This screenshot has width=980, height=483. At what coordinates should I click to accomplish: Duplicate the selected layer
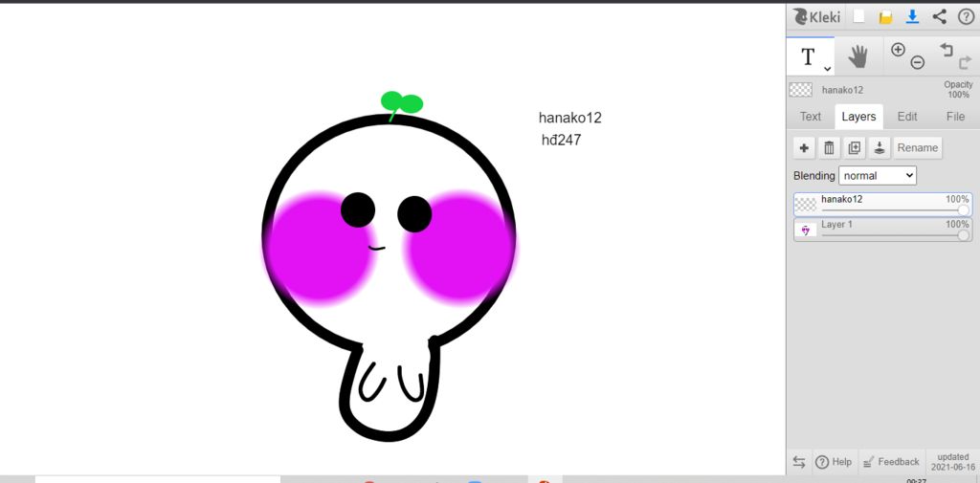[x=854, y=148]
